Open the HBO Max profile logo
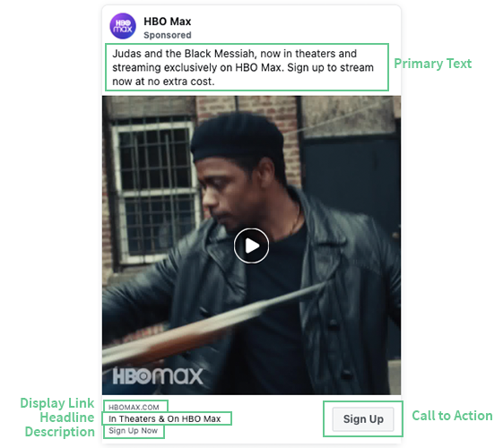Viewport: 503px width, 448px height. [x=123, y=26]
